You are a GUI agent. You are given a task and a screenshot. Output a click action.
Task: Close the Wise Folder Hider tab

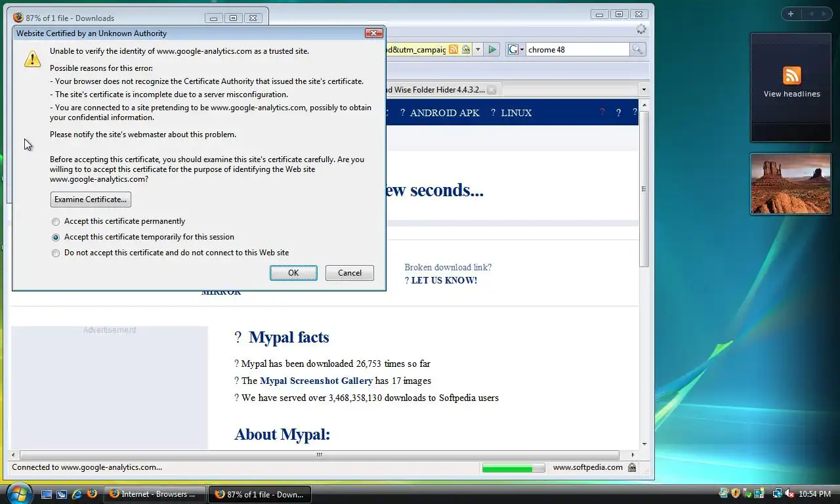[x=492, y=90]
